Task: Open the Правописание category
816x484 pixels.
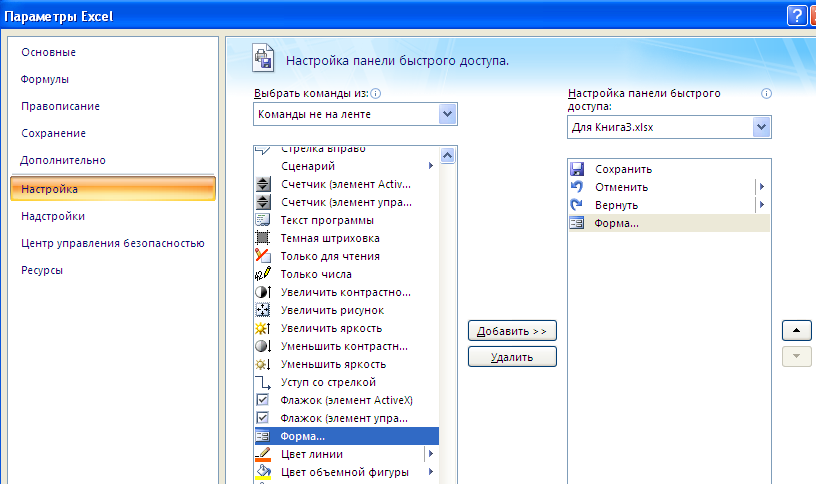Action: [60, 106]
